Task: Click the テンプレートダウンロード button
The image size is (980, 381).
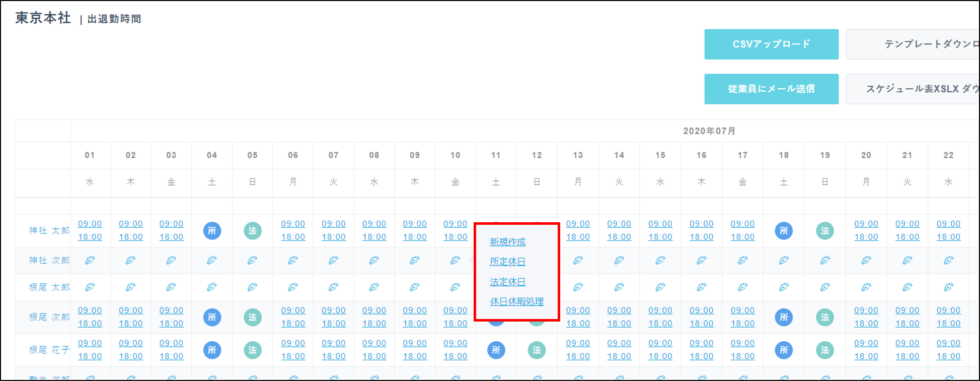Action: pyautogui.click(x=912, y=44)
